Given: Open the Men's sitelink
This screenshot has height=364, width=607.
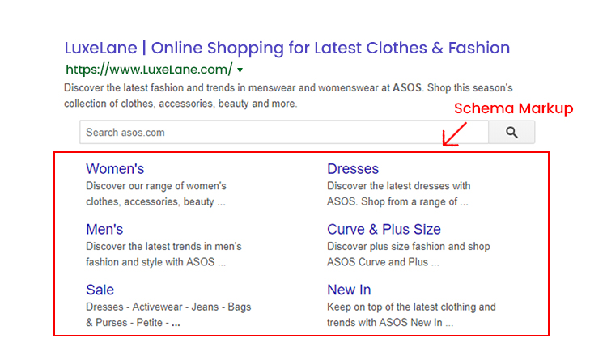Looking at the screenshot, I should 104,229.
